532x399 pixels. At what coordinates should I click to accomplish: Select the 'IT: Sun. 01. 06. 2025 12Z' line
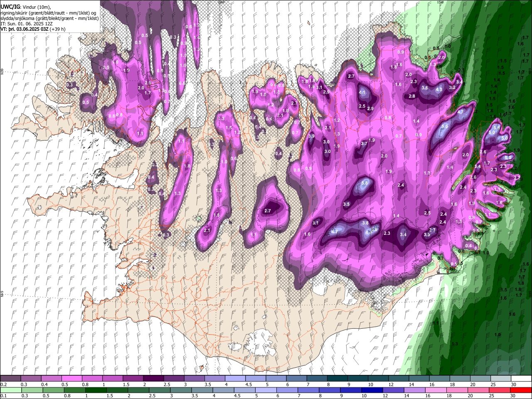tap(27, 24)
